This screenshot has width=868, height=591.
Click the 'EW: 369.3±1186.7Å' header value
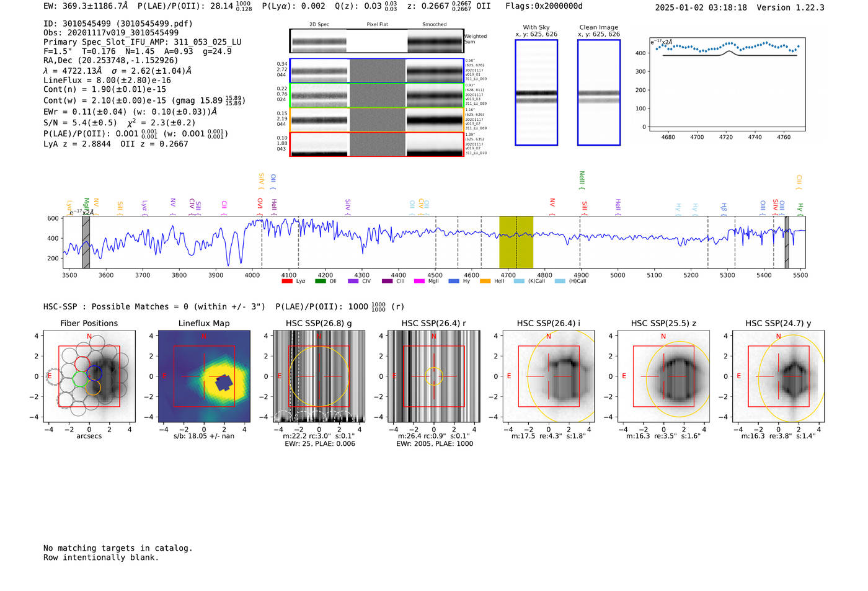click(86, 6)
